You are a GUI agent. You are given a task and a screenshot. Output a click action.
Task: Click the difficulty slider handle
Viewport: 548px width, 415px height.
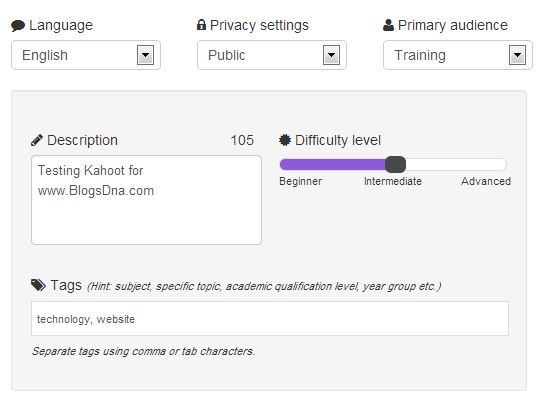(395, 164)
